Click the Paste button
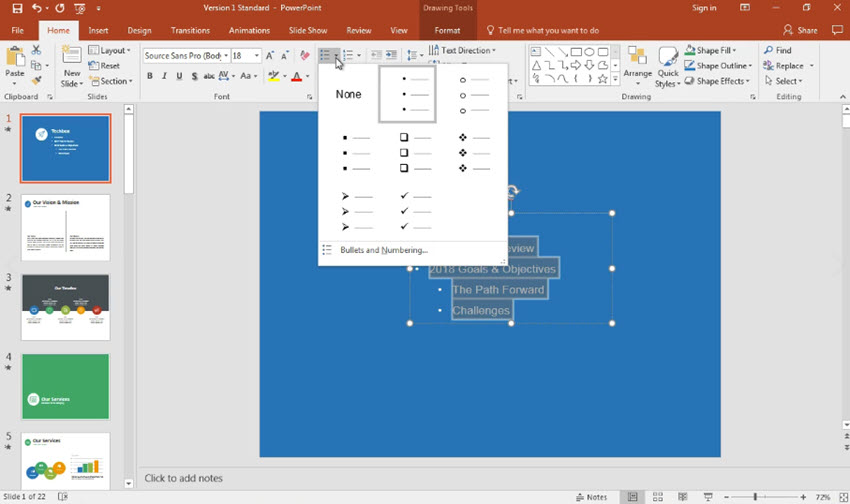This screenshot has width=850, height=504. point(15,66)
